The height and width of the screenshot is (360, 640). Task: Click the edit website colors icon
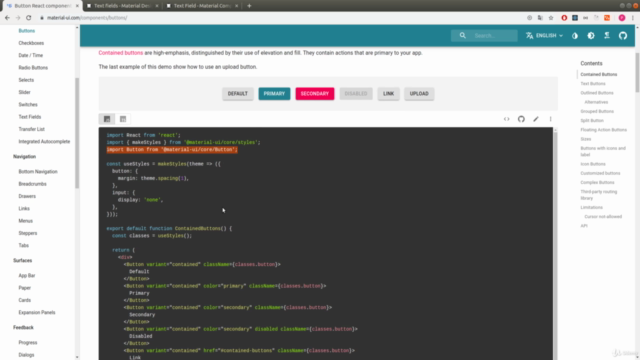pyautogui.click(x=575, y=36)
